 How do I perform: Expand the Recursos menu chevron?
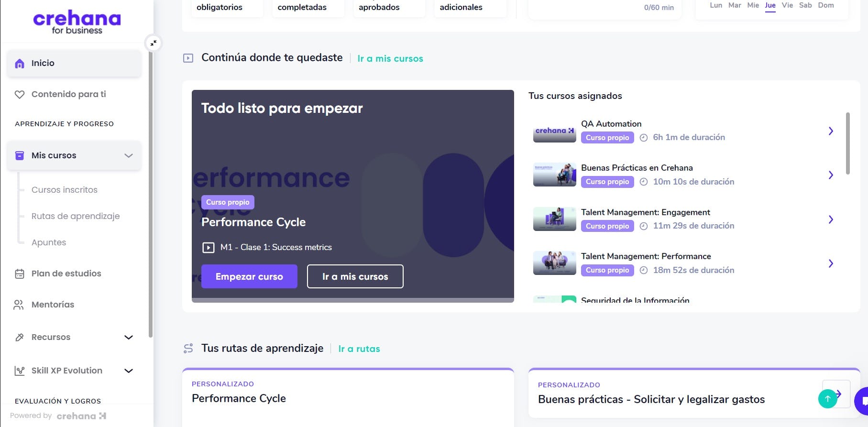pos(129,338)
